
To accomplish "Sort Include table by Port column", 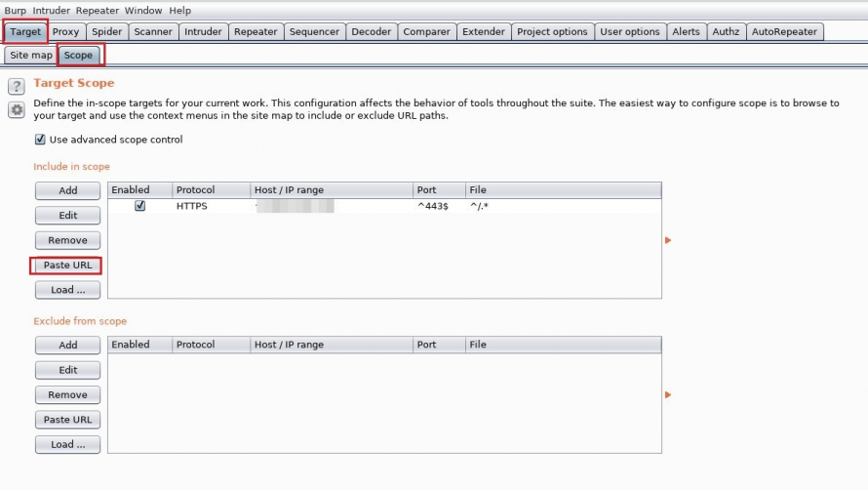I will tap(439, 190).
